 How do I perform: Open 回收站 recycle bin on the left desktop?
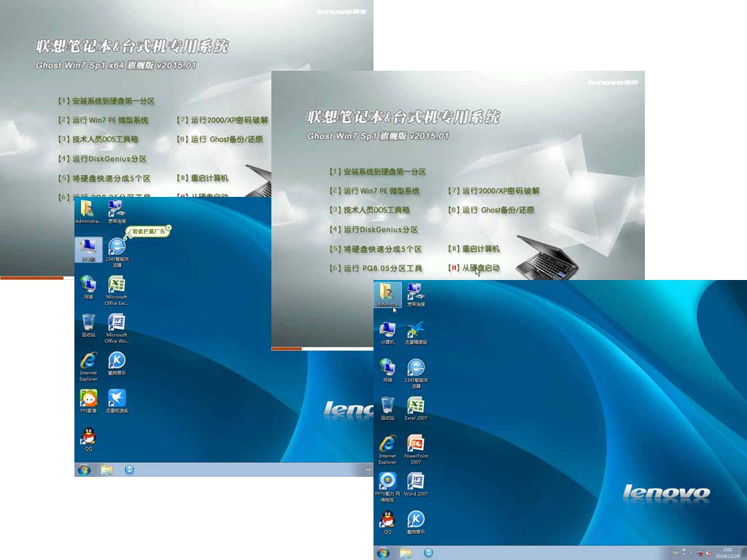[x=88, y=326]
